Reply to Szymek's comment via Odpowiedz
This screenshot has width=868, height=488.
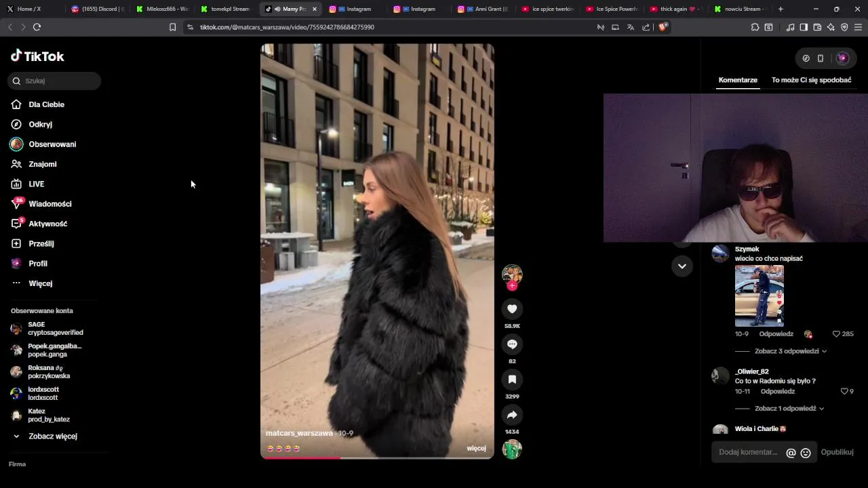click(x=776, y=334)
